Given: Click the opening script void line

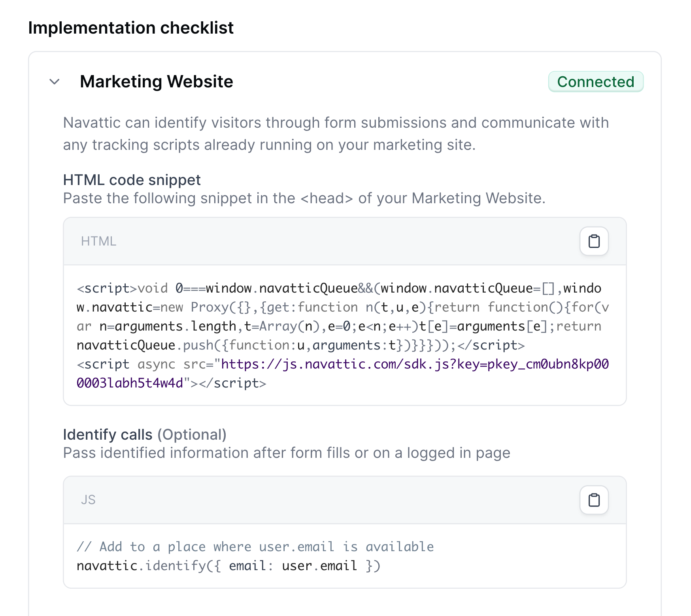Looking at the screenshot, I should click(339, 288).
